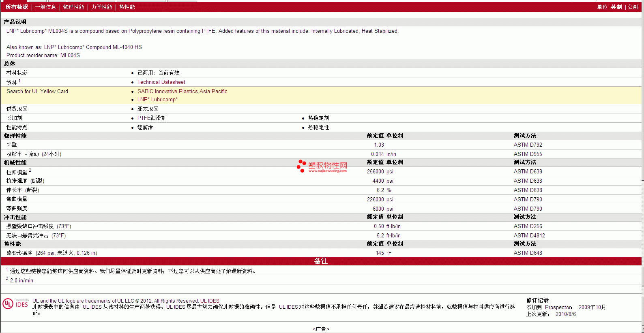Click the 5.2 ft·lb/in value
The width and height of the screenshot is (644, 333).
click(389, 236)
